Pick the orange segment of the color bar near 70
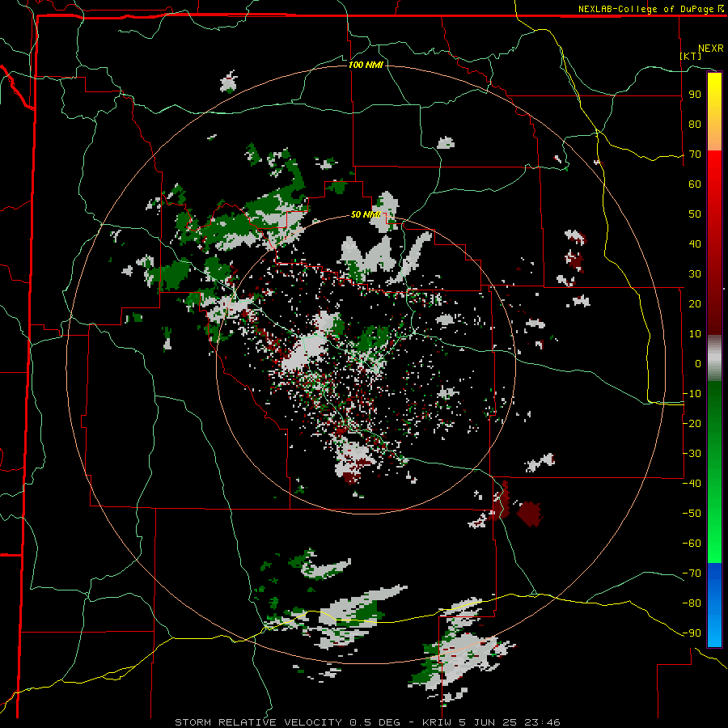This screenshot has height=728, width=728. 714,139
